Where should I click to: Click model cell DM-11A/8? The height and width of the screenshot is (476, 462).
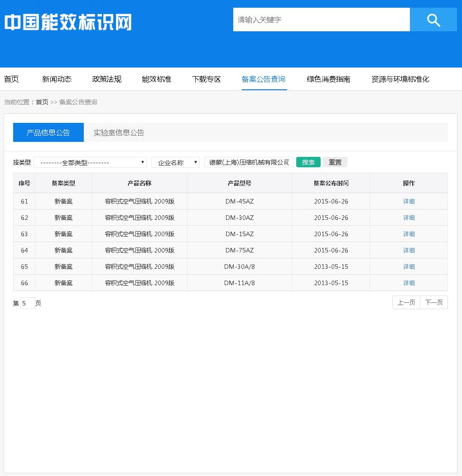tap(240, 283)
